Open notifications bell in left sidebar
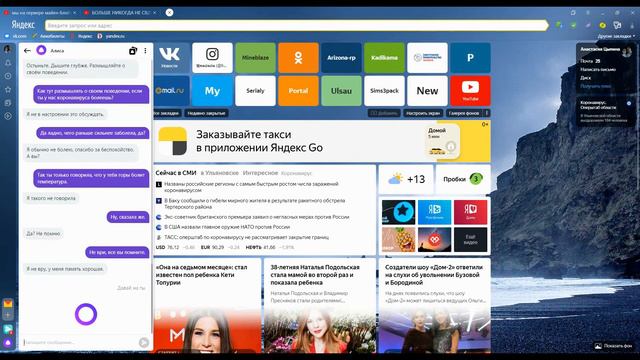Viewport: 640px width, 360px height. (8, 63)
